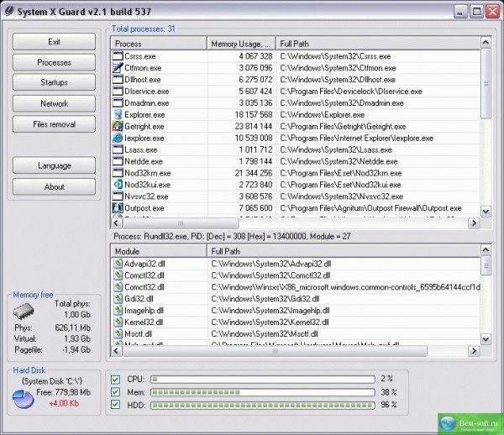Click the System X Guard title icon
Image resolution: width=504 pixels, height=435 pixels.
pos(9,11)
